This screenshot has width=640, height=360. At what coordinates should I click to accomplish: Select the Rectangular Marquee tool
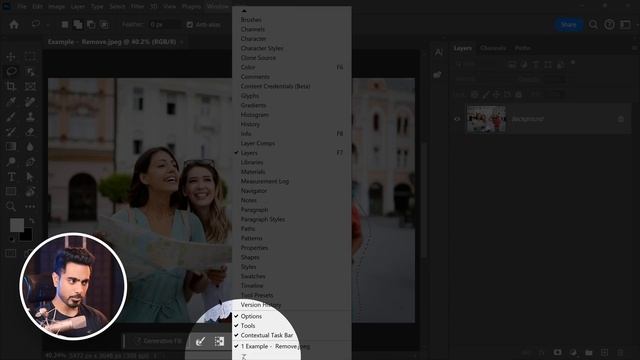[30, 56]
